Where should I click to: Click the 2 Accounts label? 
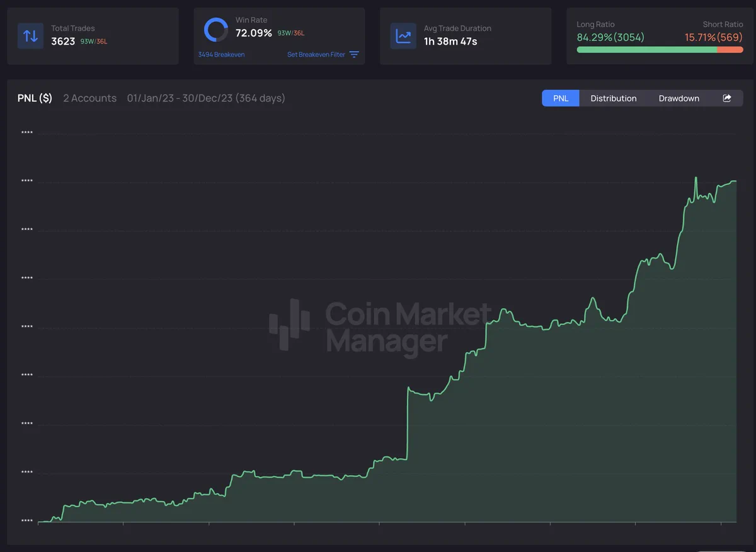coord(89,98)
